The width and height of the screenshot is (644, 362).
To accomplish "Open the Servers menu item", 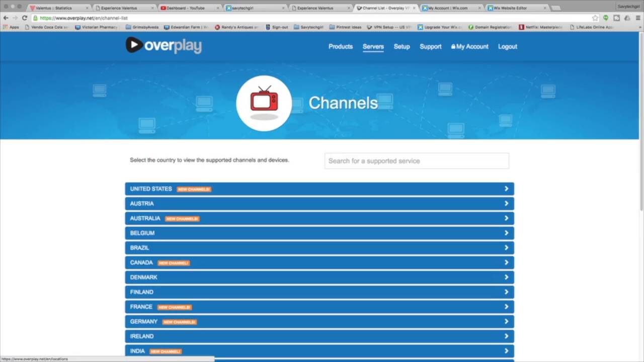I will (x=373, y=46).
